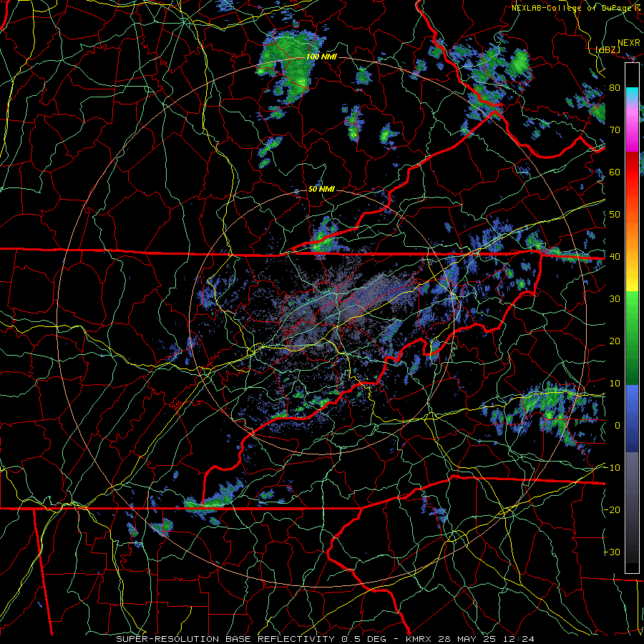Click the 30 value on dBZ scale
The height and width of the screenshot is (644, 644).
pyautogui.click(x=615, y=298)
